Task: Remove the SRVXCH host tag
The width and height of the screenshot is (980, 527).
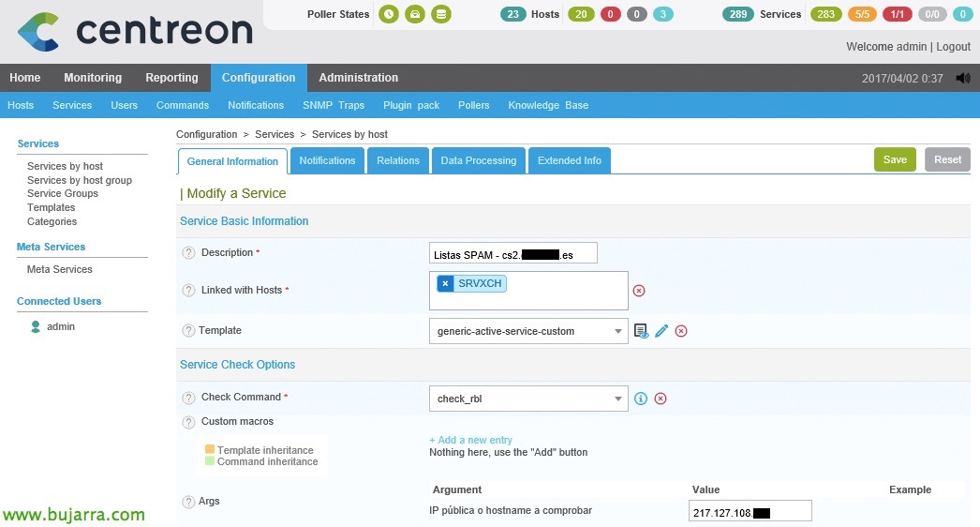Action: pos(445,283)
